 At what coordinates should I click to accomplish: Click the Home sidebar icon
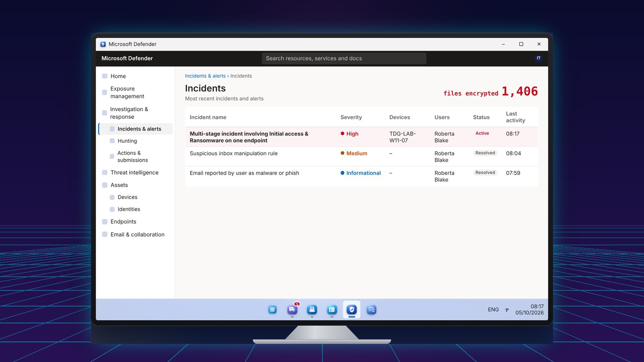click(105, 76)
